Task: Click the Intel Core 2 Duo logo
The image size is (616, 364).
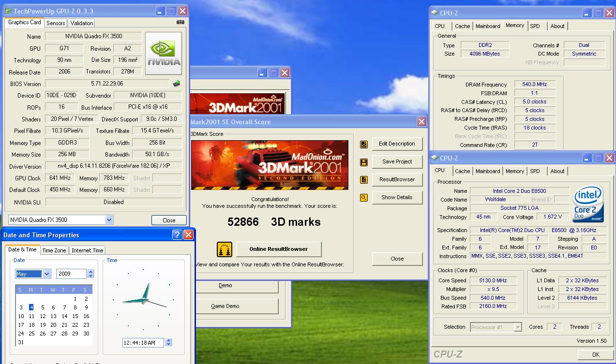Action: [x=588, y=204]
